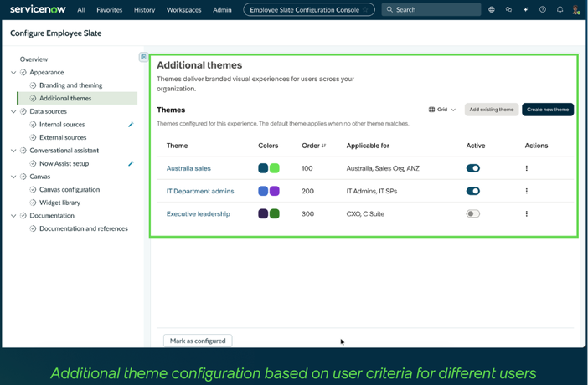Enable the Executive leadership theme toggle
This screenshot has height=385, width=588.
[x=473, y=214]
